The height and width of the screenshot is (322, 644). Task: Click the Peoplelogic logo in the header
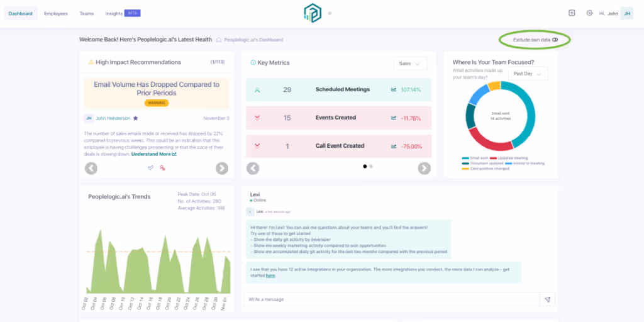tap(312, 14)
